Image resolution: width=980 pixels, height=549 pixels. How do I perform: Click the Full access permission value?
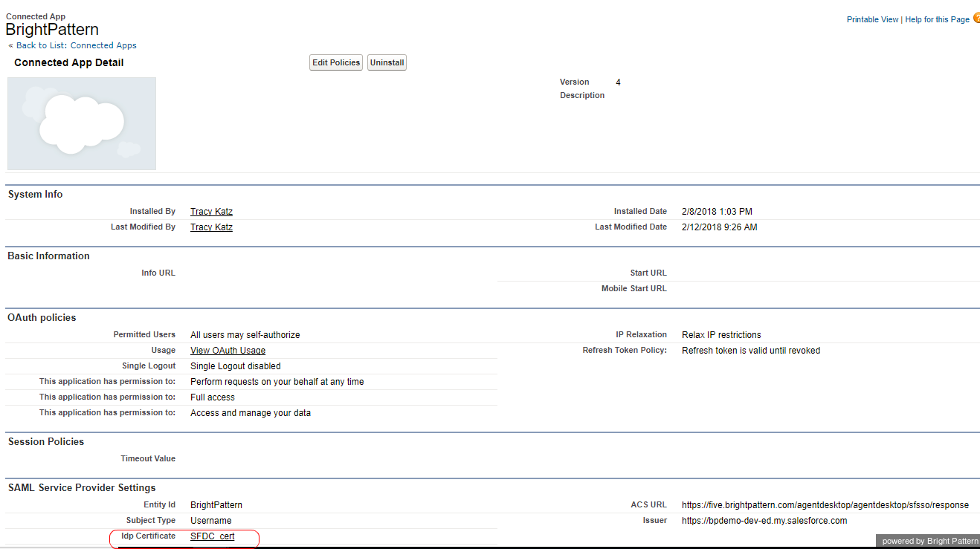(x=213, y=397)
